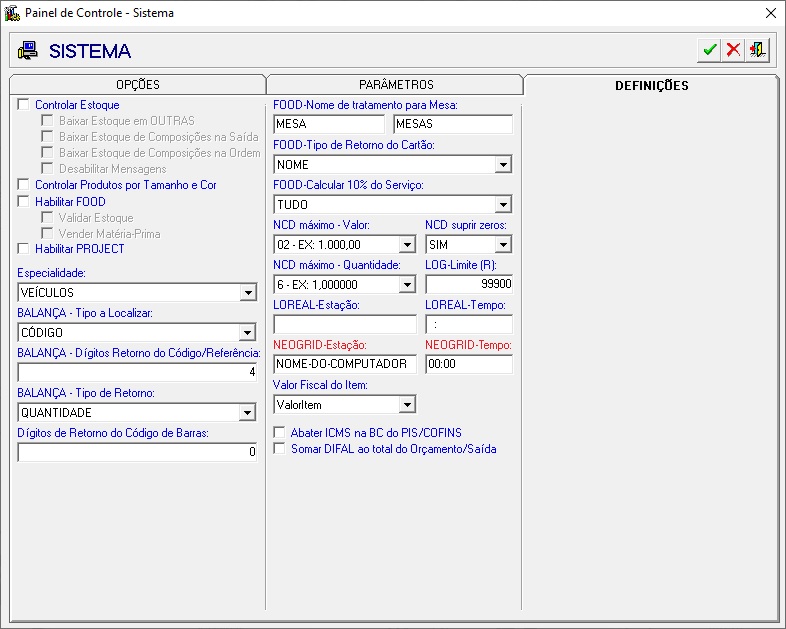786x629 pixels.
Task: Enable Controlar Produtos por Tamanho e Cor
Action: pos(23,184)
